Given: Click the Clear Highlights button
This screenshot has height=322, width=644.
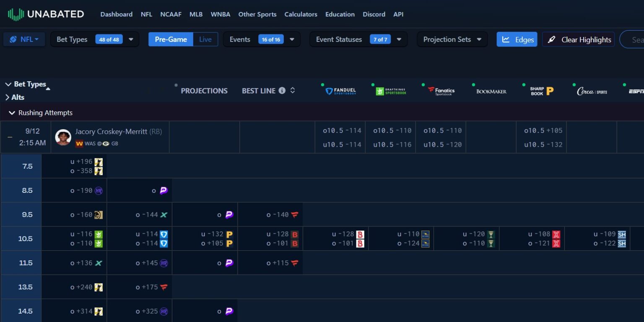Looking at the screenshot, I should click(x=578, y=39).
